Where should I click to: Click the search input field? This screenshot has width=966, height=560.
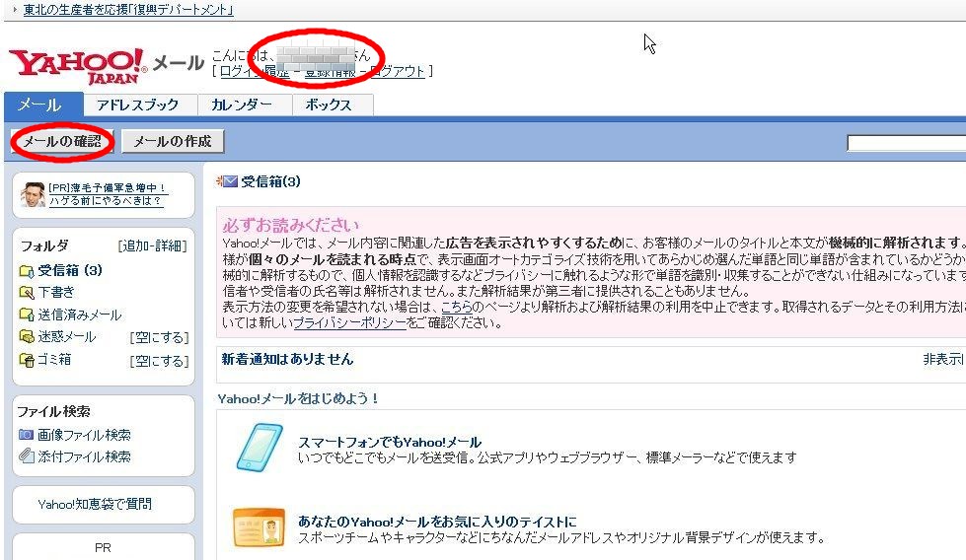906,143
